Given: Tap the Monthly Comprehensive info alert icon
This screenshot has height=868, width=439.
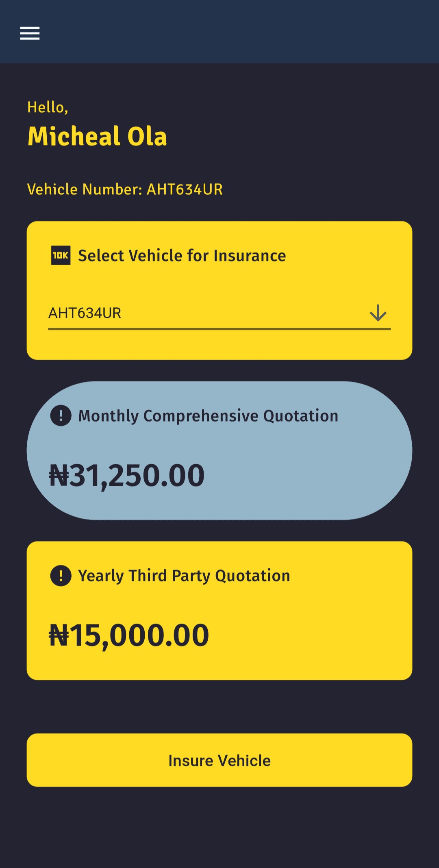Looking at the screenshot, I should 61,416.
